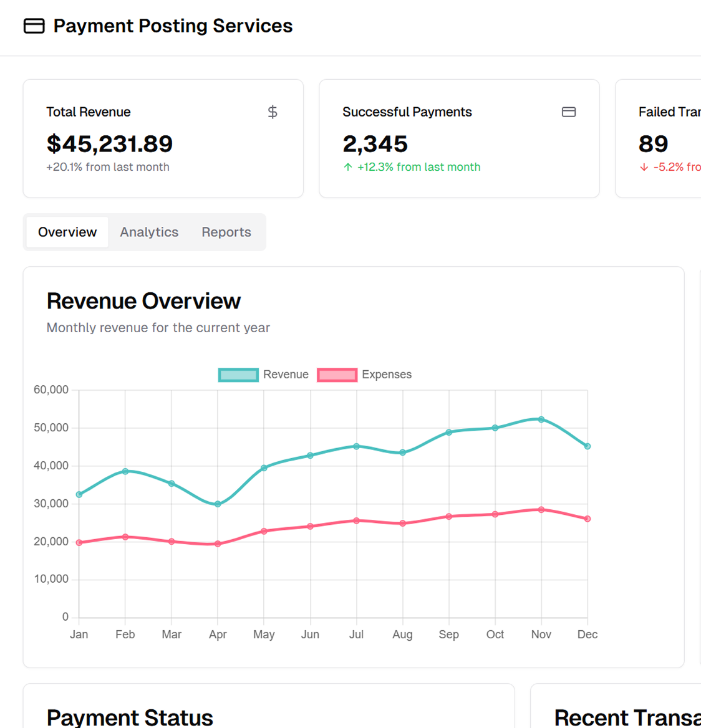Click the December Expenses data point
701x728 pixels.
(x=587, y=519)
